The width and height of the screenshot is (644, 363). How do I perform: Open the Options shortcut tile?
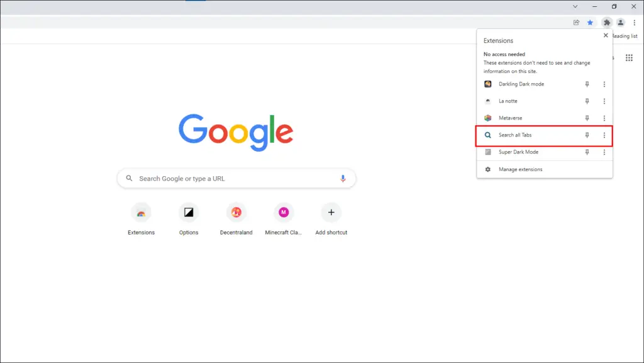(x=189, y=220)
